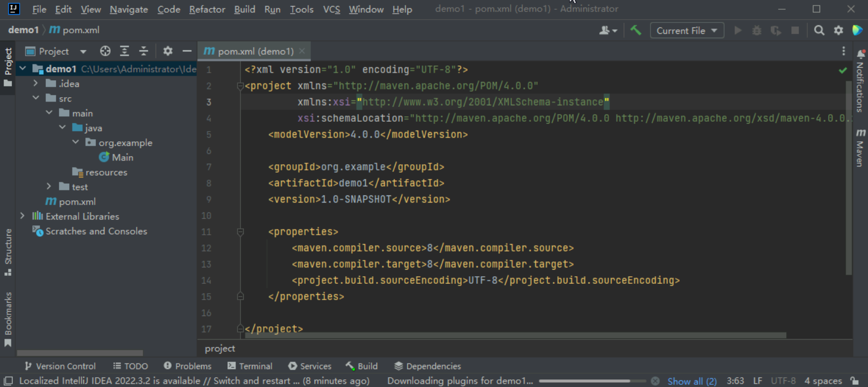Fold the properties block on line 11
This screenshot has width=868, height=387.
tap(240, 232)
